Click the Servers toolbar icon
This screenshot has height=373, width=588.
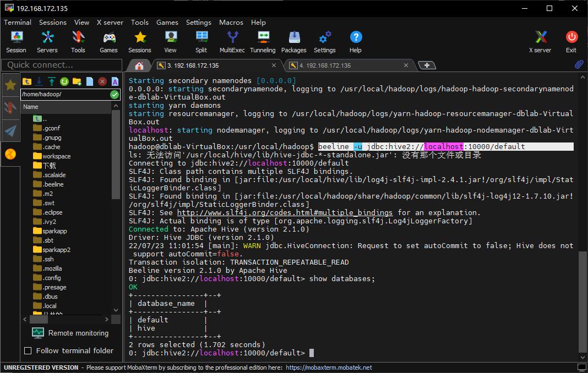pyautogui.click(x=47, y=42)
